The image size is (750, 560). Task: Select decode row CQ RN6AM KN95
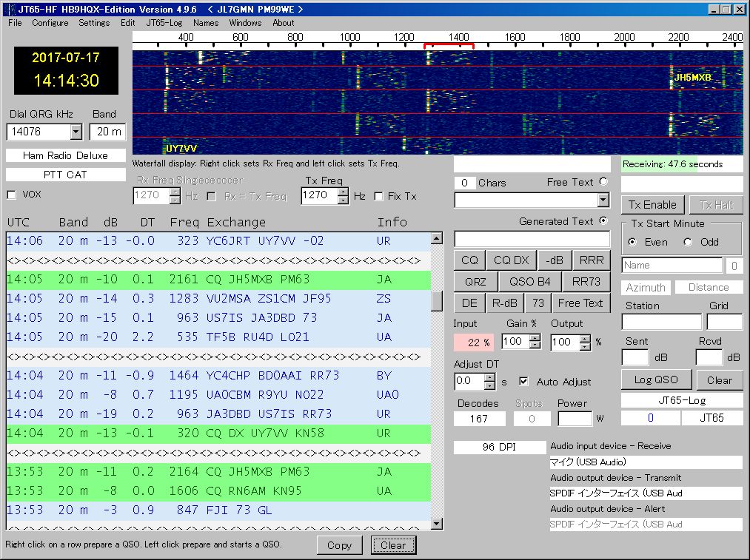(218, 491)
